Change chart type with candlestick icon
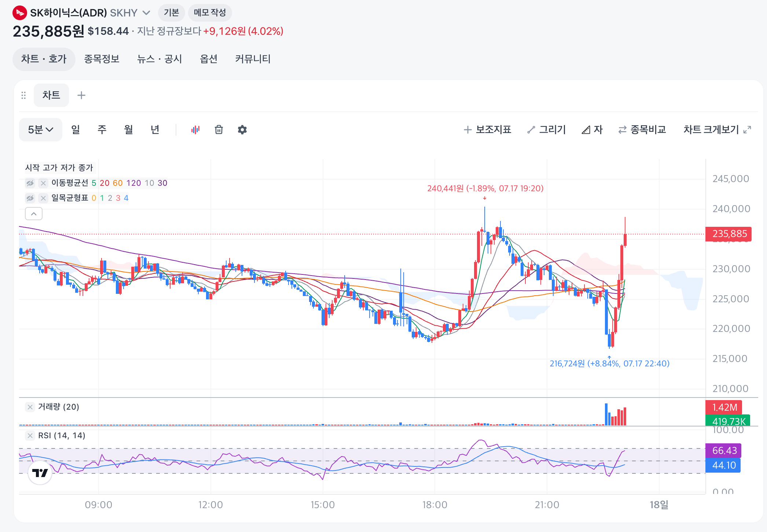This screenshot has height=532, width=767. [x=195, y=130]
